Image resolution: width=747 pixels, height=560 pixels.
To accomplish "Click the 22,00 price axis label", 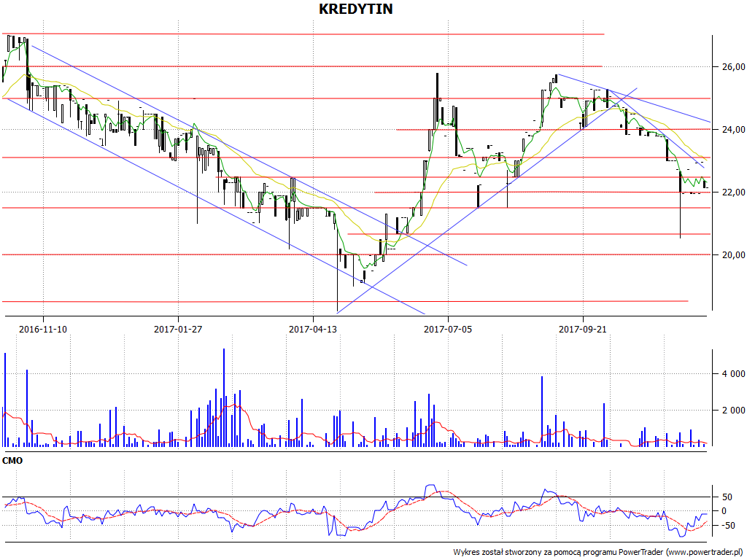I will (x=734, y=192).
